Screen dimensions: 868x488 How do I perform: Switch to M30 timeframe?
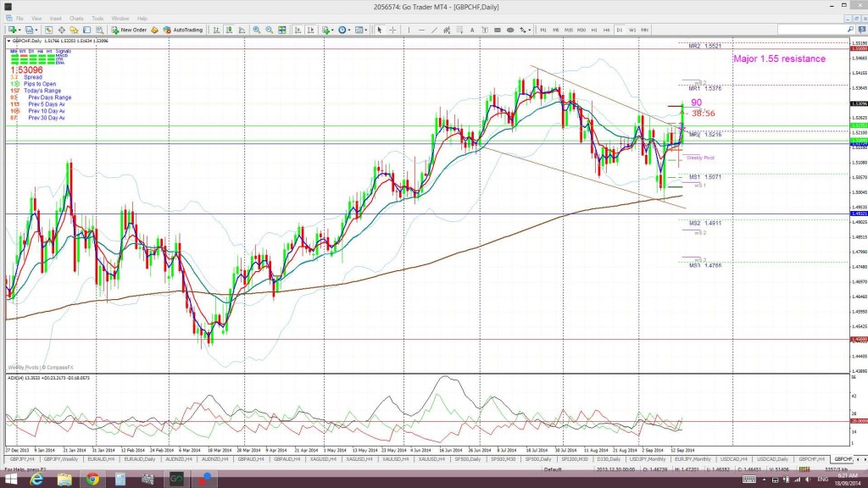coord(581,30)
